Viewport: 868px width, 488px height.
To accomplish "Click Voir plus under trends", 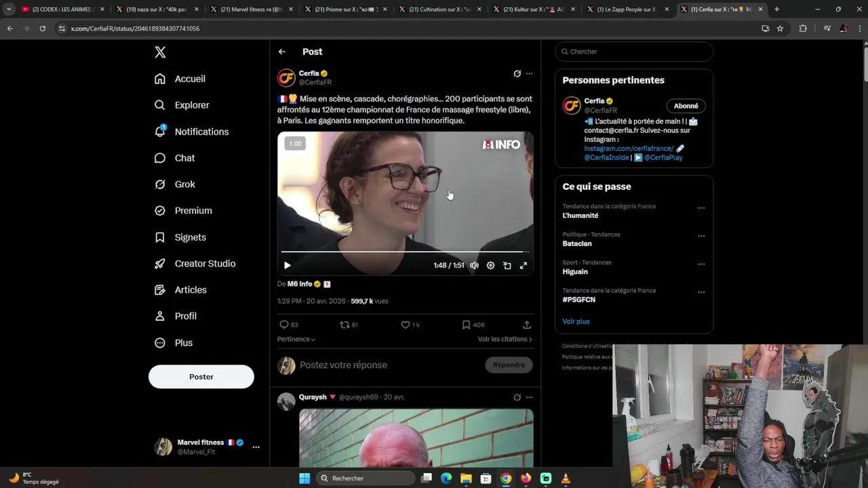I will (576, 321).
